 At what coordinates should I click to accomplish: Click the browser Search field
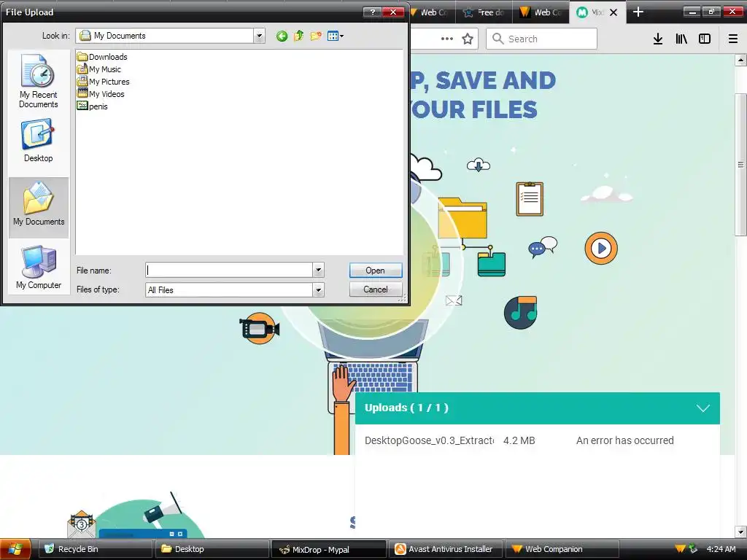click(542, 39)
